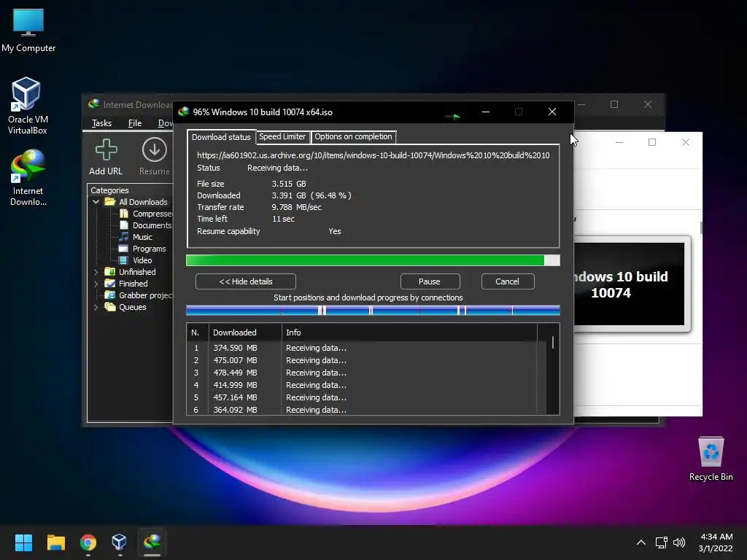Select connection row 4 with 414.999 MB
Image resolution: width=747 pixels, height=560 pixels.
pyautogui.click(x=362, y=385)
